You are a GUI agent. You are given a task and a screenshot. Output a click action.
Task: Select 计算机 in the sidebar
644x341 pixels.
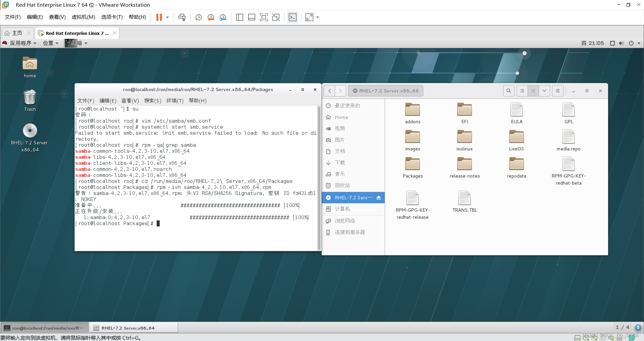(x=353, y=209)
